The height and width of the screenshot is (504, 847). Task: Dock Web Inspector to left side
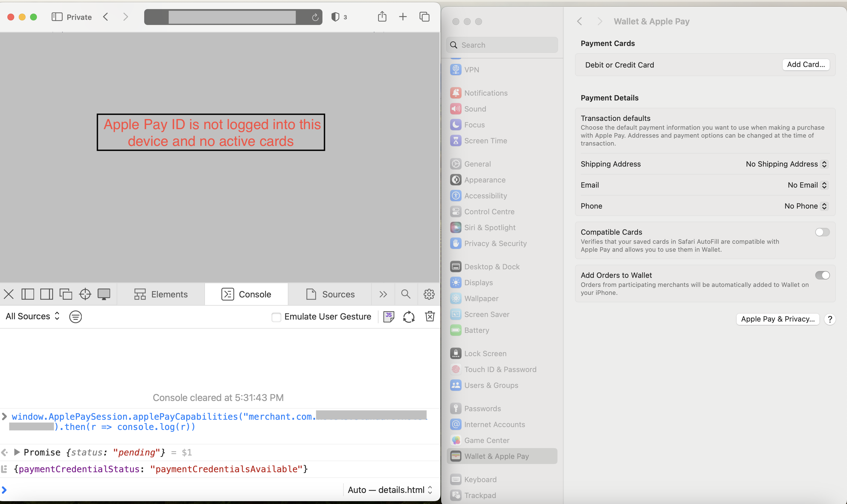28,294
